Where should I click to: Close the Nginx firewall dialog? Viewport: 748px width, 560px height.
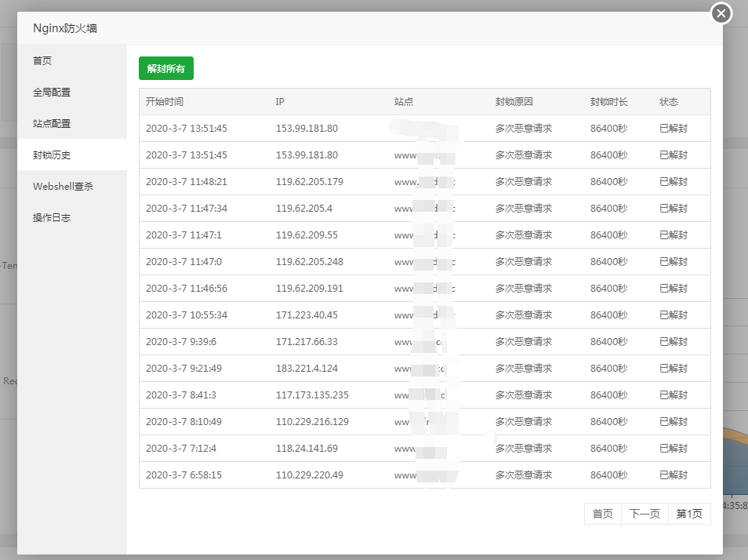point(721,13)
